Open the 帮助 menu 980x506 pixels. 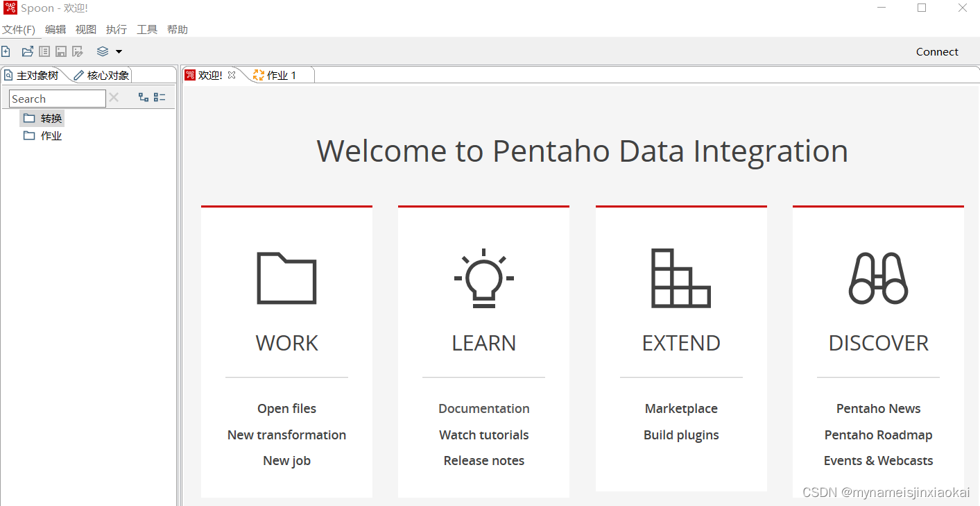tap(178, 30)
